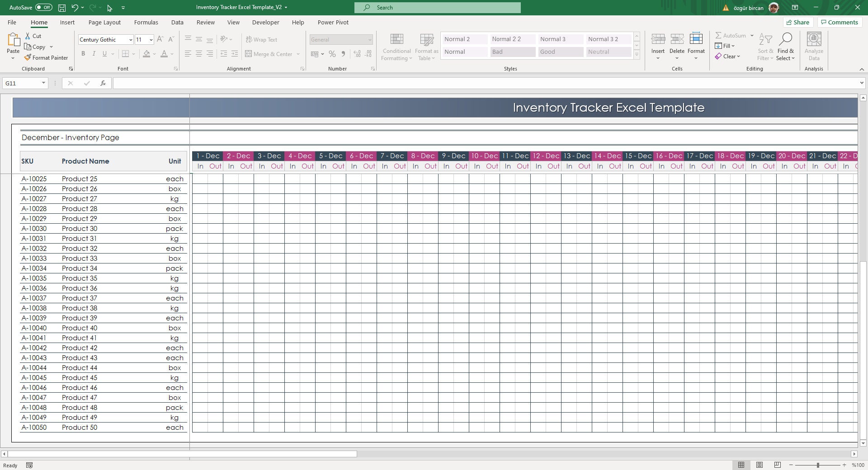Open the Comments panel
This screenshot has width=868, height=470.
(839, 22)
